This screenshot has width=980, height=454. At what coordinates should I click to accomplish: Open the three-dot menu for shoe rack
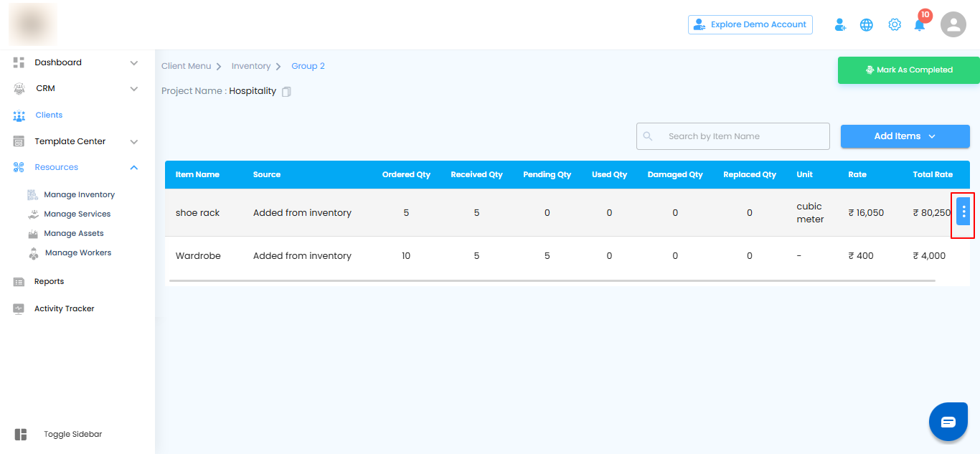963,211
